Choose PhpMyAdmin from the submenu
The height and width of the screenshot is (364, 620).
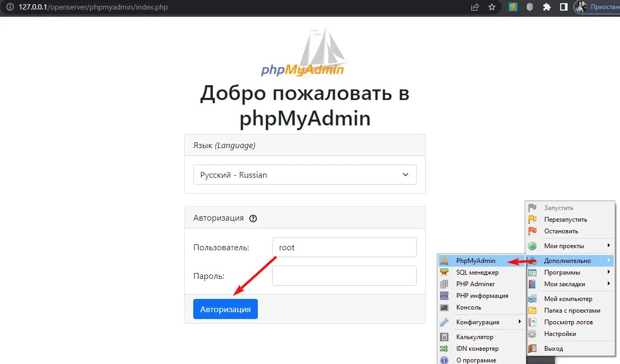[x=481, y=261]
